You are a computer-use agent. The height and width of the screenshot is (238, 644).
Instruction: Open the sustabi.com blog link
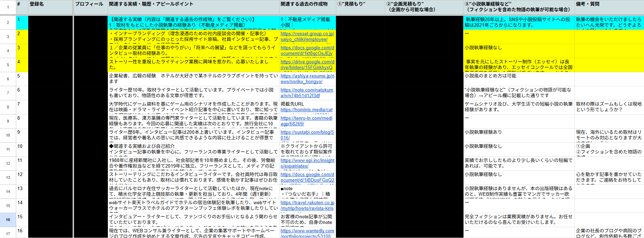(307, 132)
